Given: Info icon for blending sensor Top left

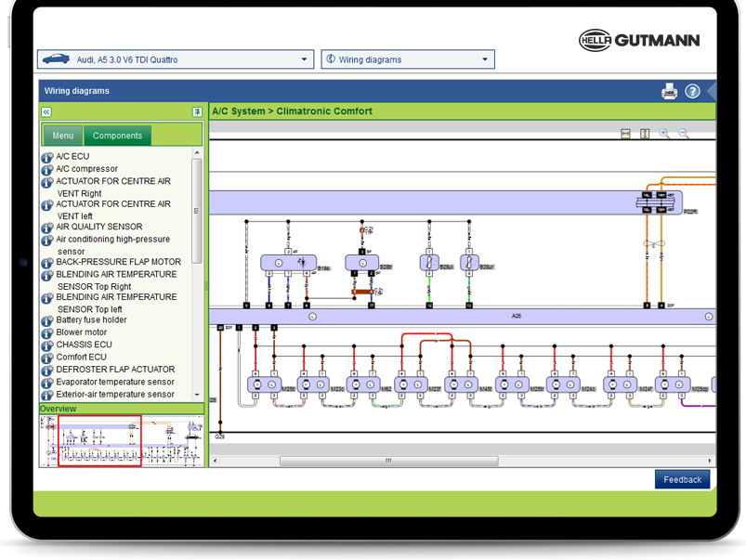Looking at the screenshot, I should click(47, 298).
